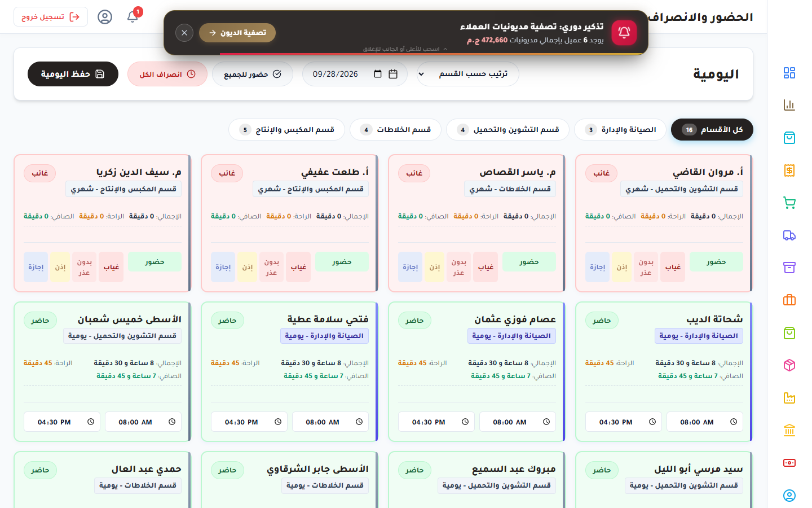The height and width of the screenshot is (508, 812).
Task: Open the dollar receipt sidebar icon
Action: (x=789, y=170)
